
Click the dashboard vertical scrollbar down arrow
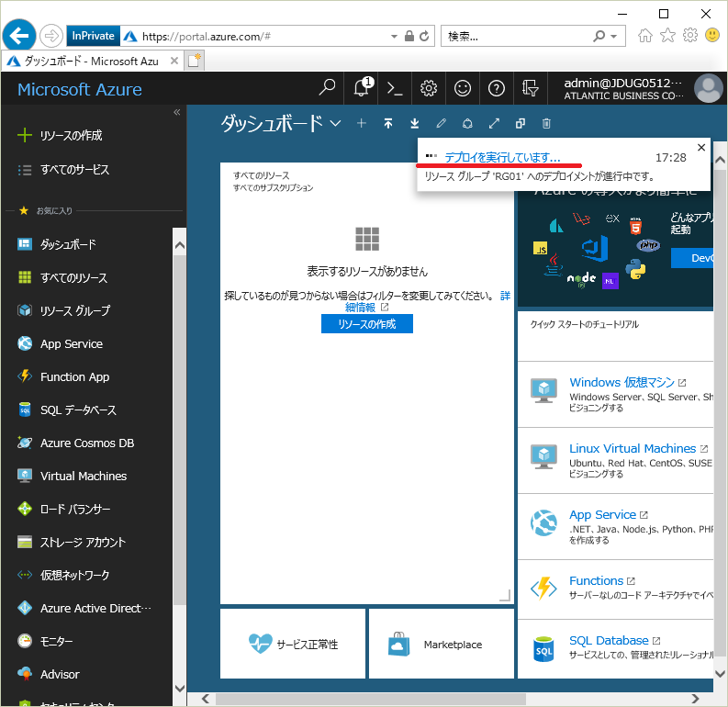coord(720,674)
